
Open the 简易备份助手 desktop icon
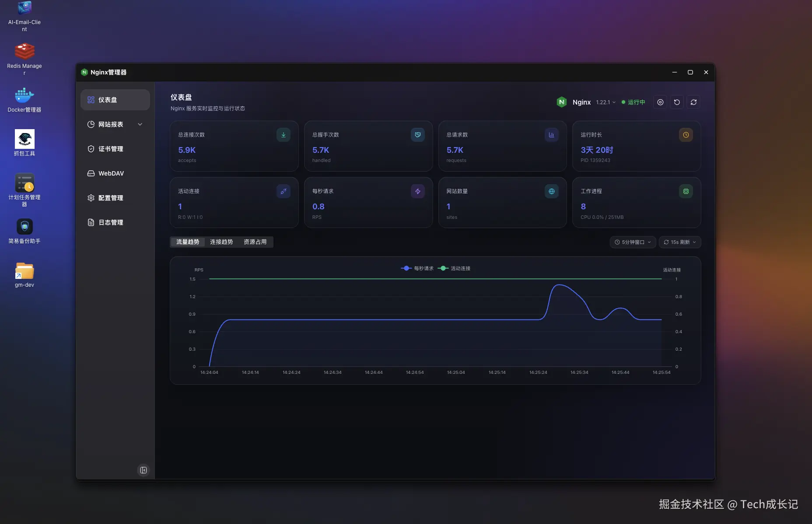(x=24, y=231)
